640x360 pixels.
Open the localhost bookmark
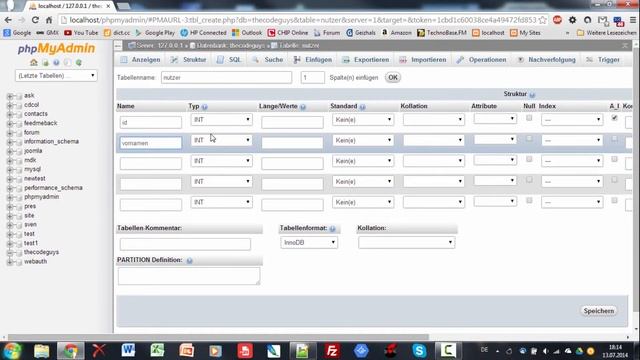(x=488, y=33)
